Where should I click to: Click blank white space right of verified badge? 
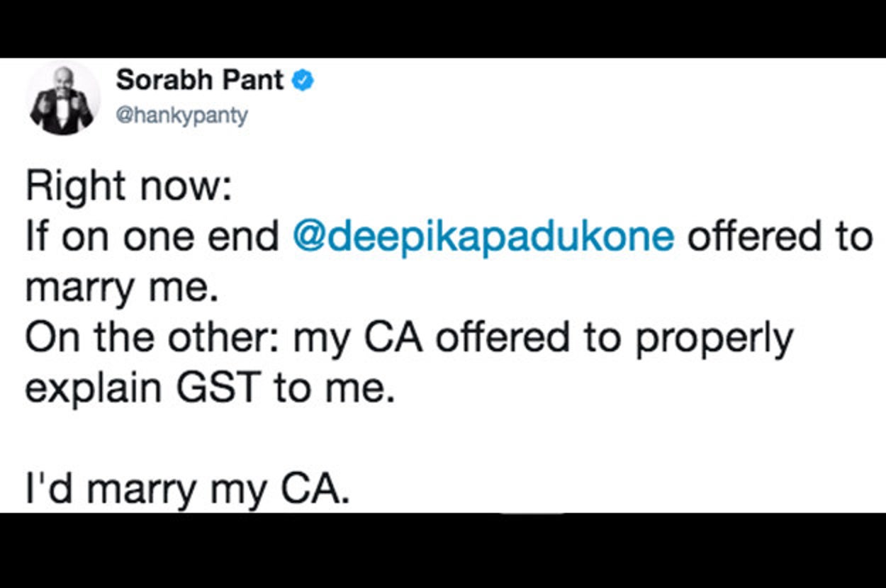pos(567,92)
